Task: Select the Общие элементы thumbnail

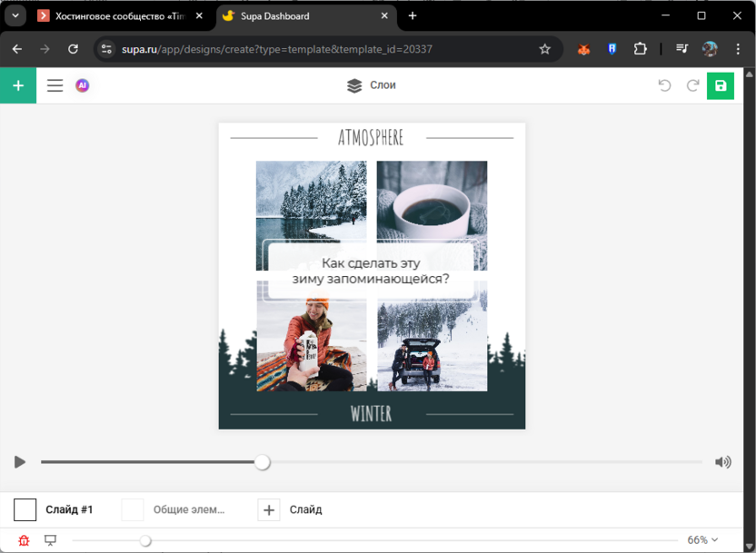Action: [x=132, y=509]
